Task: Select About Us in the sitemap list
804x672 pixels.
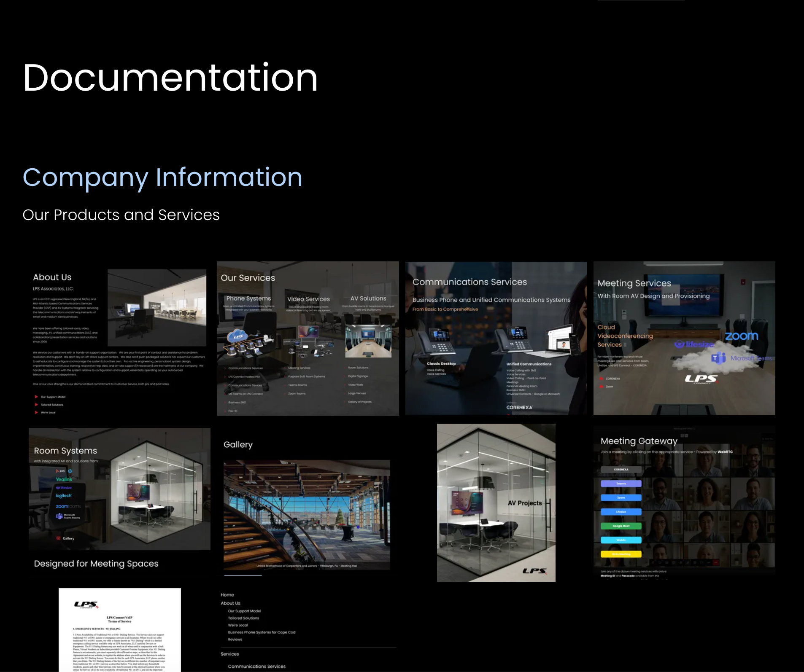Action: coord(230,603)
